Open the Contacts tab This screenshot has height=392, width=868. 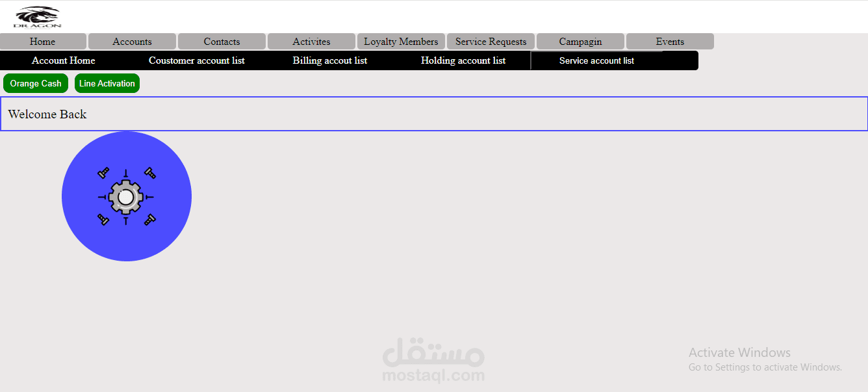click(x=222, y=42)
